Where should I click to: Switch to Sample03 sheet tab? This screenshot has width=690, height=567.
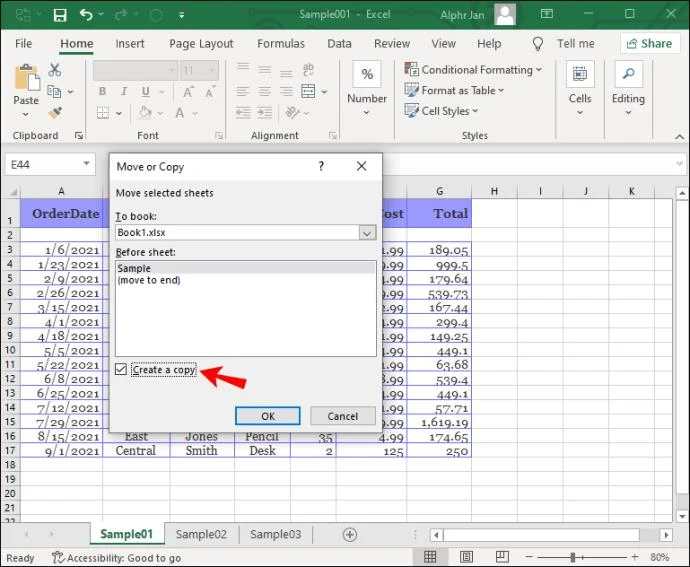click(x=275, y=534)
